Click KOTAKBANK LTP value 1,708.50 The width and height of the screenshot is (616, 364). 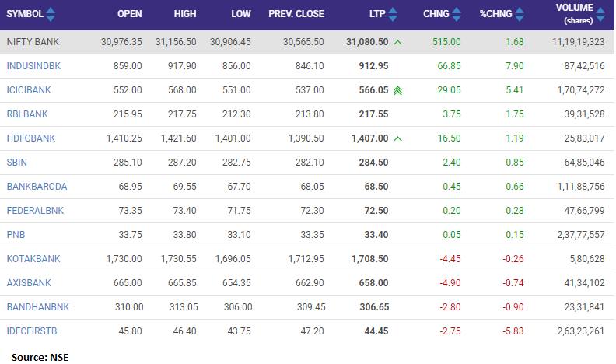[370, 259]
